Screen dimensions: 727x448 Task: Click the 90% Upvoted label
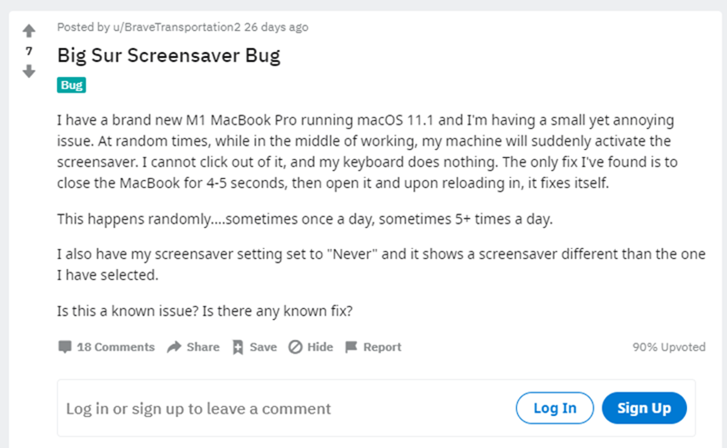click(x=669, y=347)
